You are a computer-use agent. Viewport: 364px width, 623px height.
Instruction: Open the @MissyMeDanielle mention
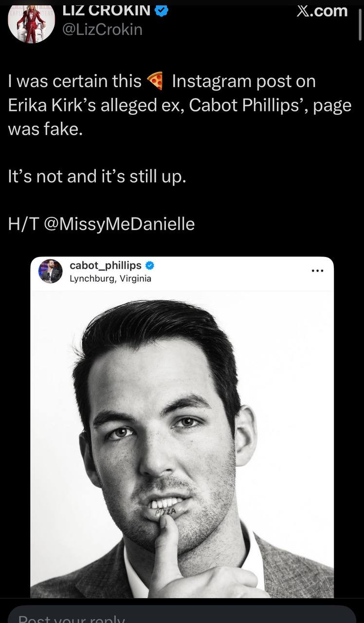tap(119, 224)
